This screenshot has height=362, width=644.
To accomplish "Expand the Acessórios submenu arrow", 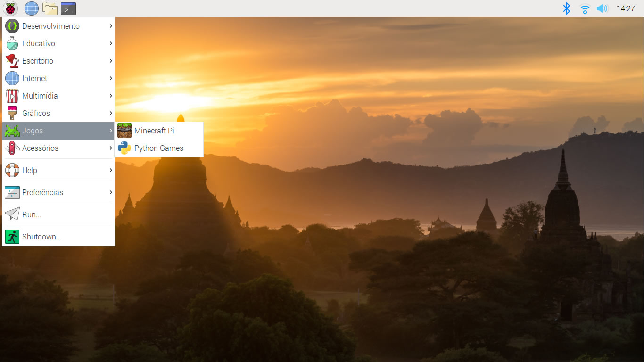I will (111, 148).
